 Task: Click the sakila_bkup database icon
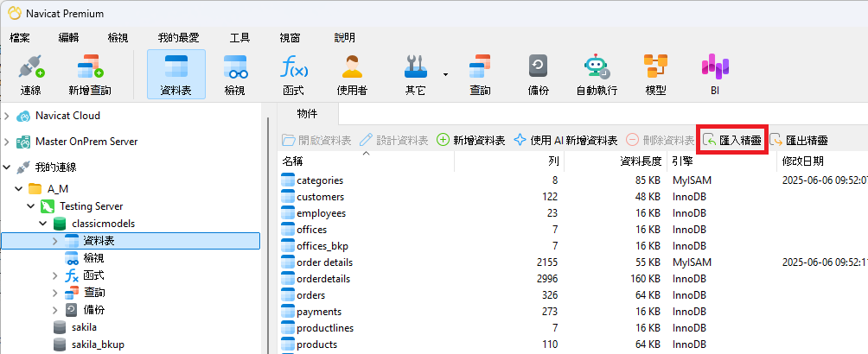tap(60, 345)
